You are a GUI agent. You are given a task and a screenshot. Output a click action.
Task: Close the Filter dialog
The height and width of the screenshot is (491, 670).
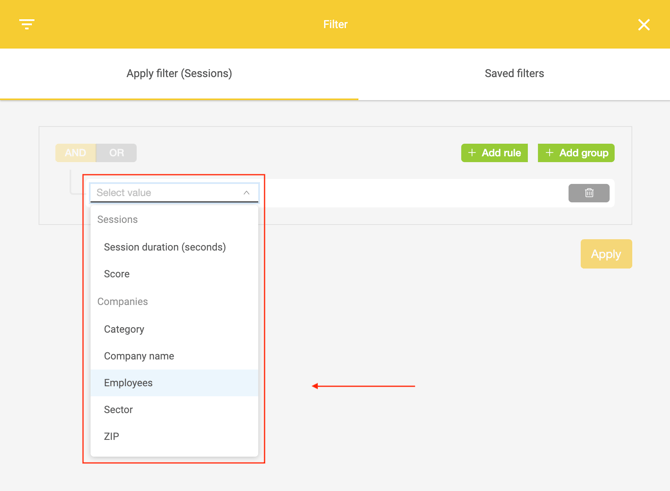(644, 24)
